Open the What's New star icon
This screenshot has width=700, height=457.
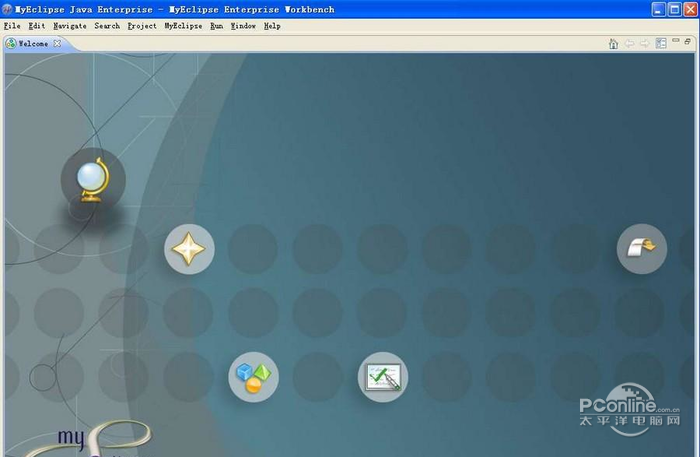click(189, 249)
